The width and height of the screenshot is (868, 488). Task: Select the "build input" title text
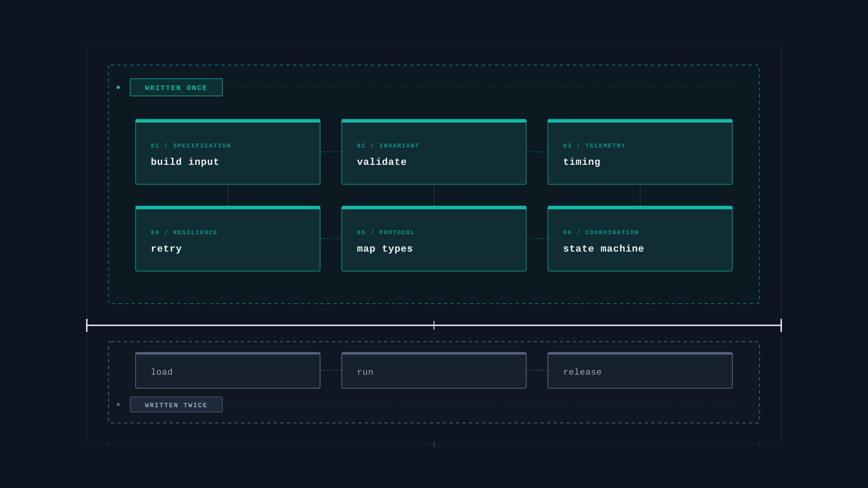point(185,162)
